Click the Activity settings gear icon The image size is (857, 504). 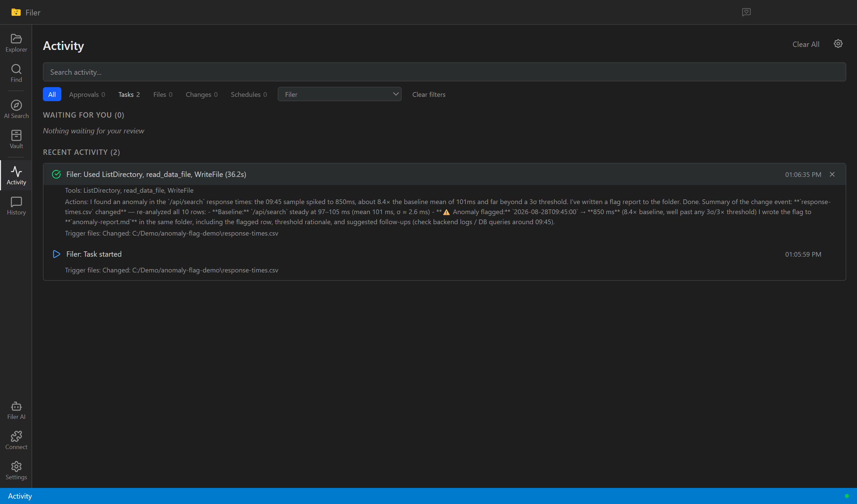[x=838, y=44]
